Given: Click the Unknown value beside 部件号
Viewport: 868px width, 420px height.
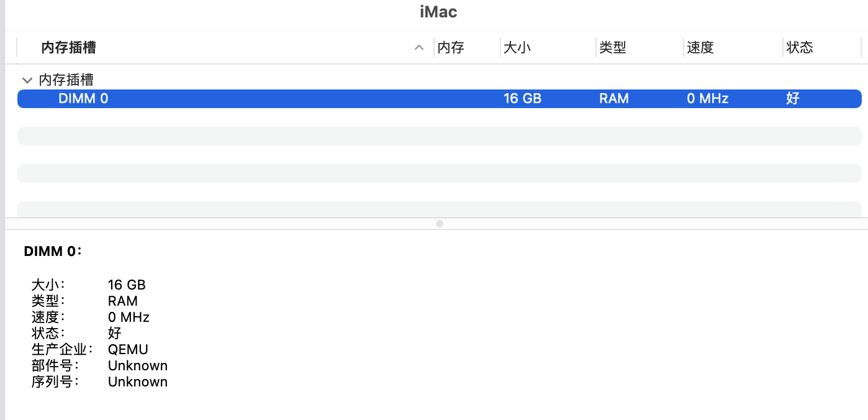Looking at the screenshot, I should [138, 365].
